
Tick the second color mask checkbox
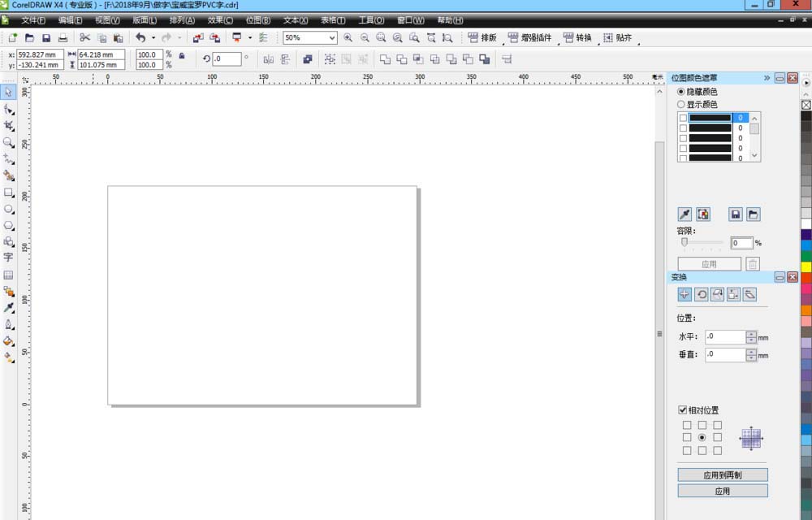click(x=683, y=128)
